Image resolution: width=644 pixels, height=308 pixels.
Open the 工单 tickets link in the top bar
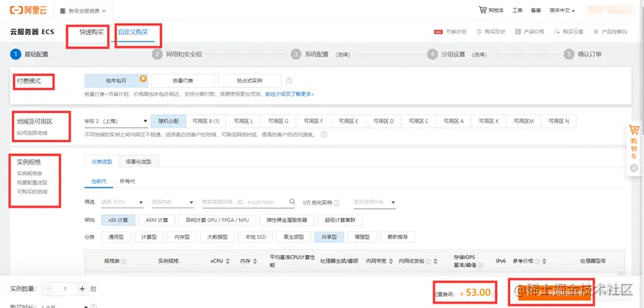517,10
